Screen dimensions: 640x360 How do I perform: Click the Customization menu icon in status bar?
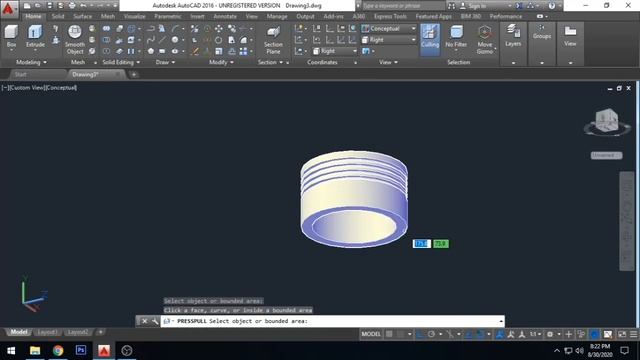[633, 334]
